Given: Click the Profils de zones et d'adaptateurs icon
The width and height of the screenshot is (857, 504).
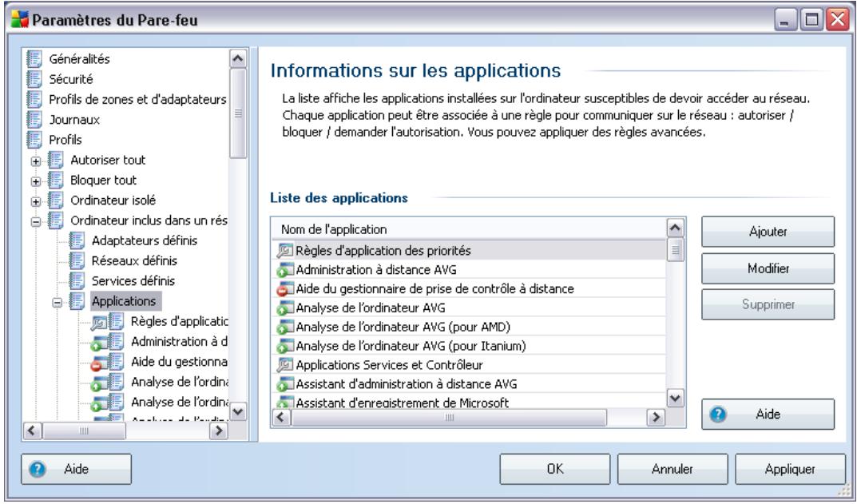Looking at the screenshot, I should [x=34, y=99].
